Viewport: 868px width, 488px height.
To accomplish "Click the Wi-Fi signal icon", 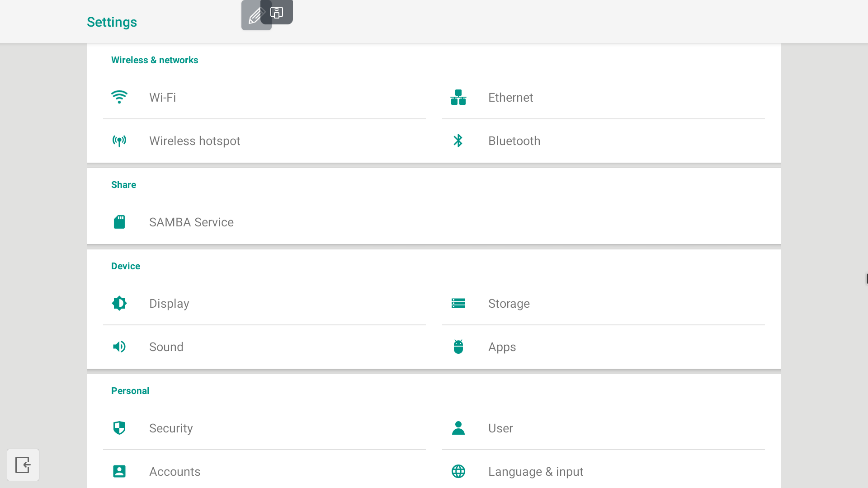I will (x=119, y=97).
